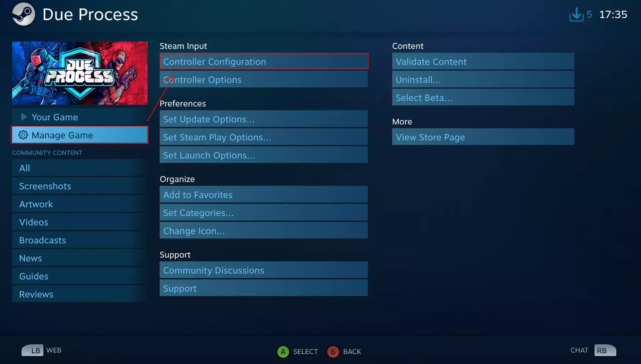Select Manage Game in the sidebar

[x=80, y=135]
